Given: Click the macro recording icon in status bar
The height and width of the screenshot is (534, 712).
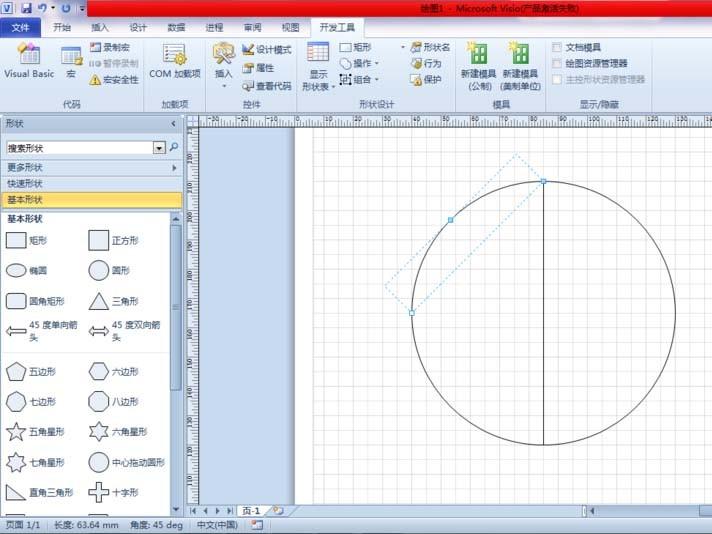Looking at the screenshot, I should click(257, 525).
